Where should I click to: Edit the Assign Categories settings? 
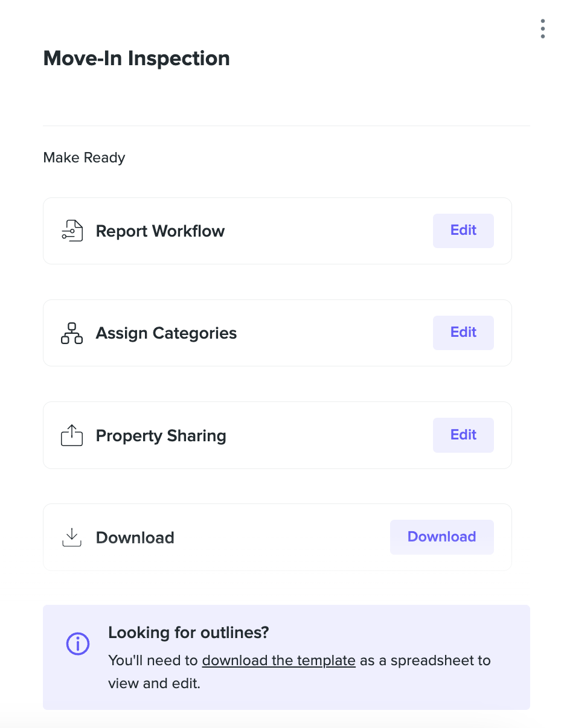pos(463,333)
